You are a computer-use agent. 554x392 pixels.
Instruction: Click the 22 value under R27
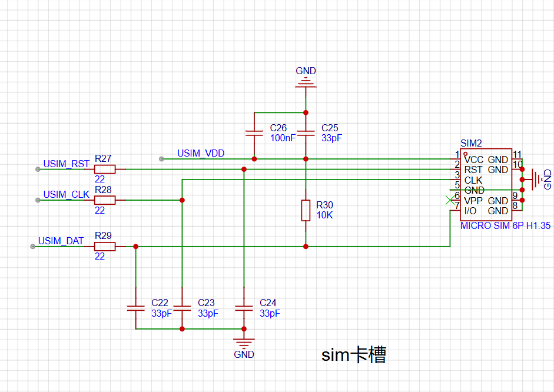click(99, 180)
